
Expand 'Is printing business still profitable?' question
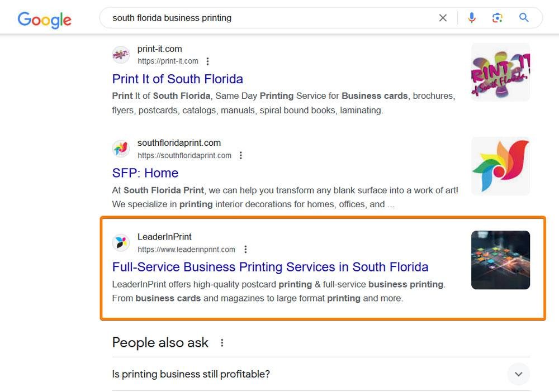(518, 374)
